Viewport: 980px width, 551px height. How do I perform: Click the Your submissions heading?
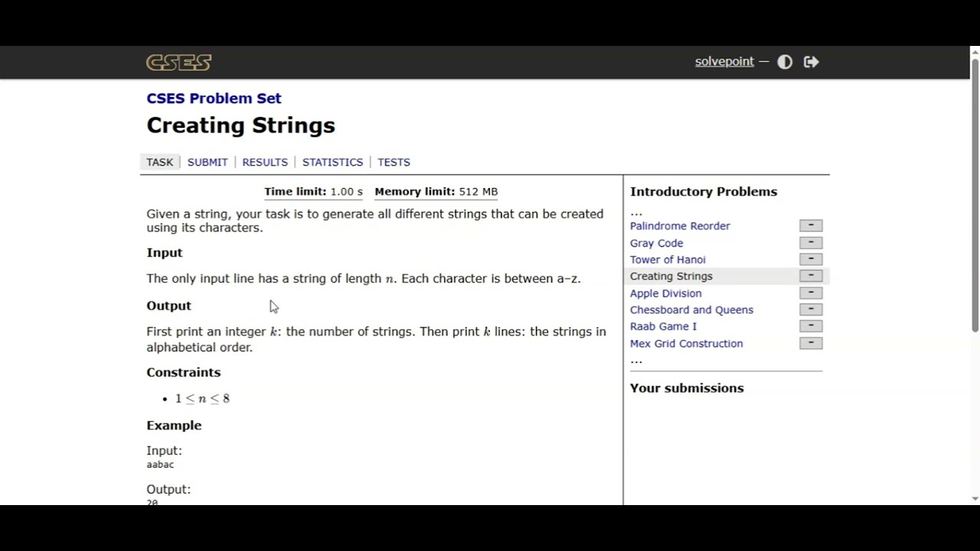[687, 388]
